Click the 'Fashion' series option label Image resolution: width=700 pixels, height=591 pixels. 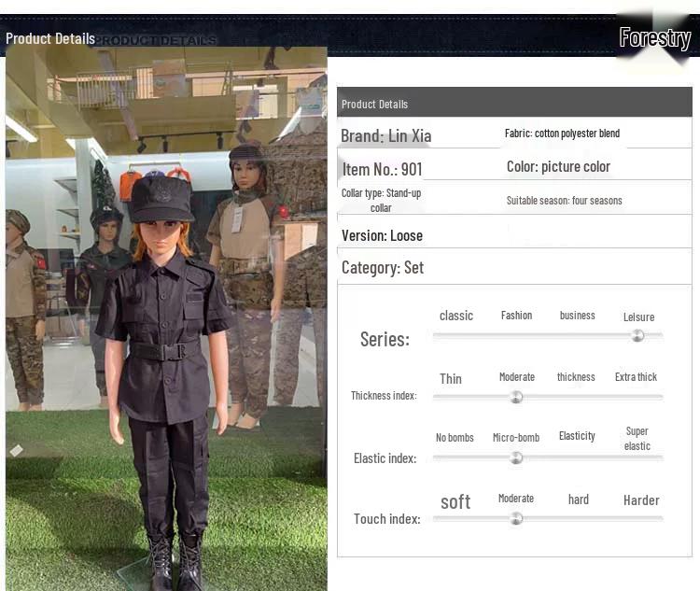pyautogui.click(x=516, y=316)
